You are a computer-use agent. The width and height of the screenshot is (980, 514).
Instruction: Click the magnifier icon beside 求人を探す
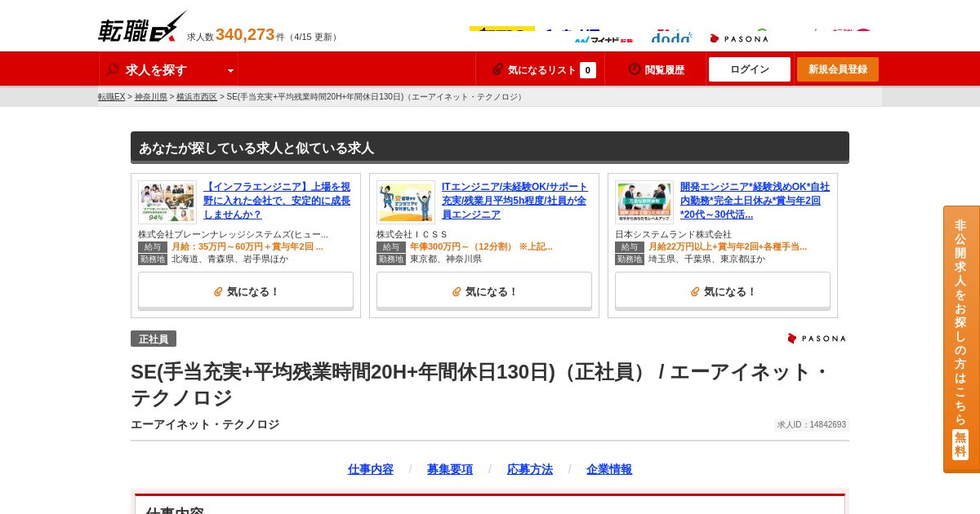tap(113, 69)
